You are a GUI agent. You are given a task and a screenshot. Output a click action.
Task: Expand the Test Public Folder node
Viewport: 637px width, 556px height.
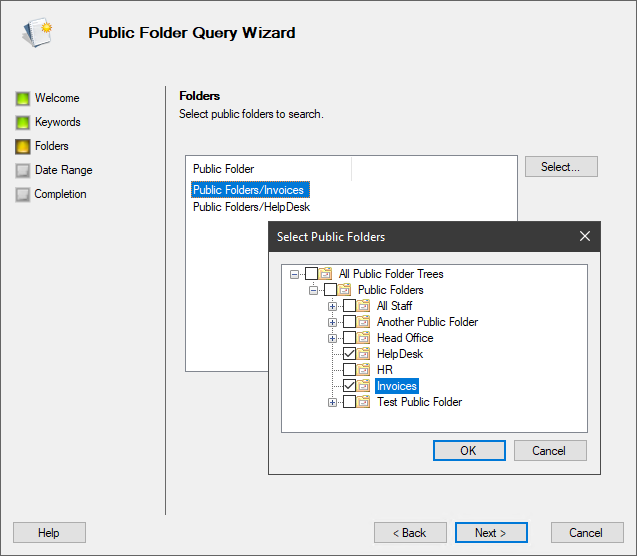[x=332, y=402]
